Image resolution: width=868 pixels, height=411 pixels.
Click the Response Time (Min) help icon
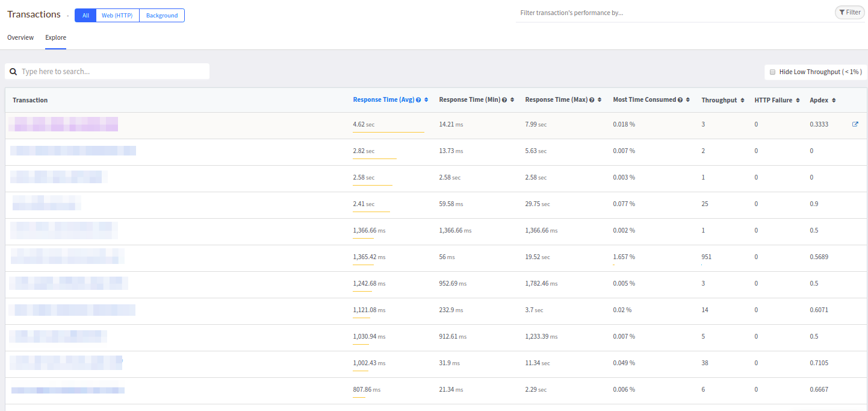coord(504,100)
